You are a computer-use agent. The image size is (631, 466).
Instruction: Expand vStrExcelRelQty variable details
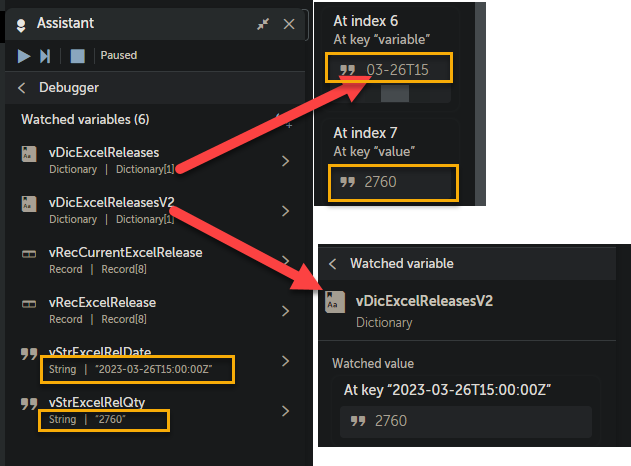point(285,411)
